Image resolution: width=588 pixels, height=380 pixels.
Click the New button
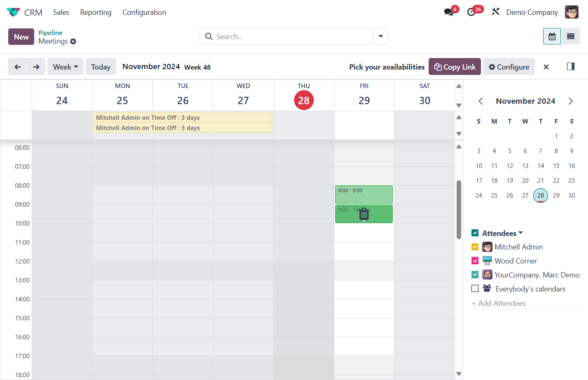tap(21, 37)
